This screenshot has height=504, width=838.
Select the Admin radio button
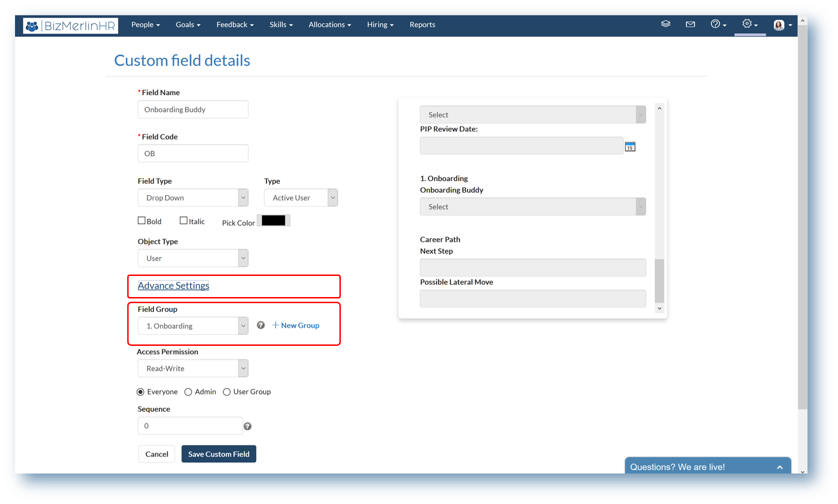click(x=188, y=392)
